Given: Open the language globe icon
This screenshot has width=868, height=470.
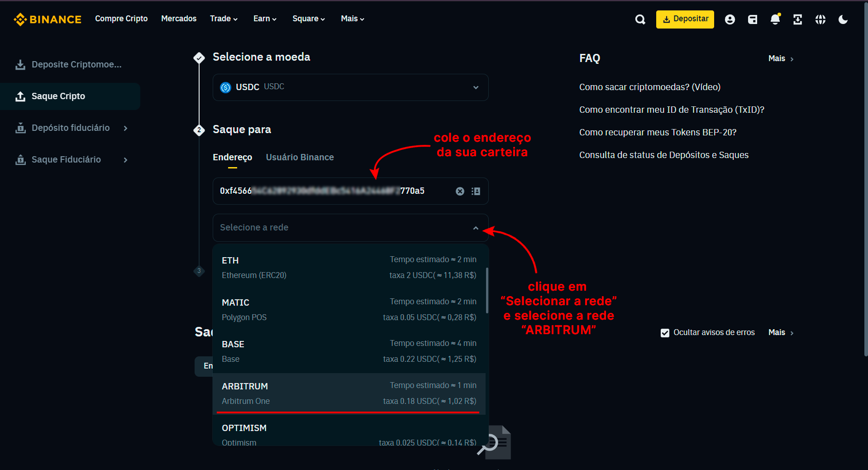Looking at the screenshot, I should click(820, 19).
